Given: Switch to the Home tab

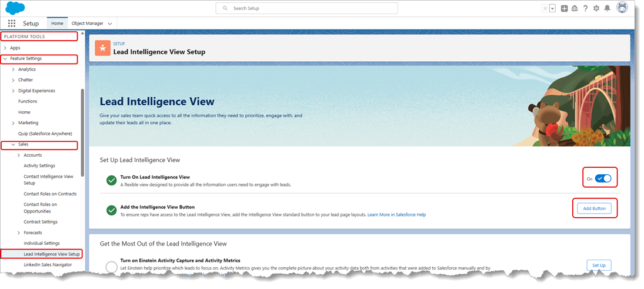Looking at the screenshot, I should (x=57, y=24).
